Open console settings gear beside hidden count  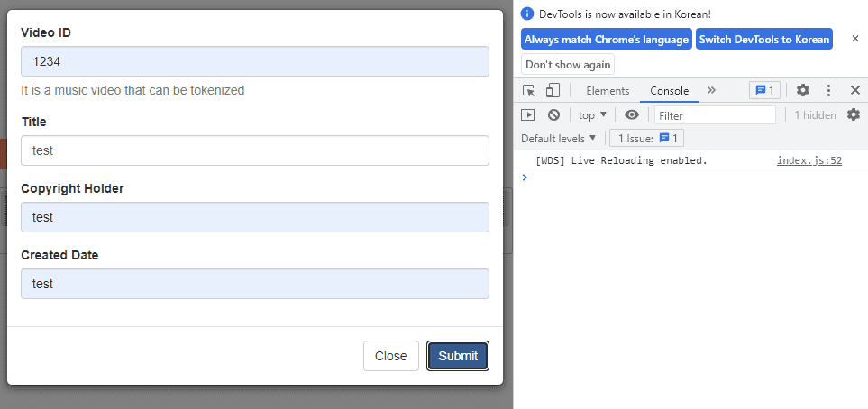click(x=854, y=114)
